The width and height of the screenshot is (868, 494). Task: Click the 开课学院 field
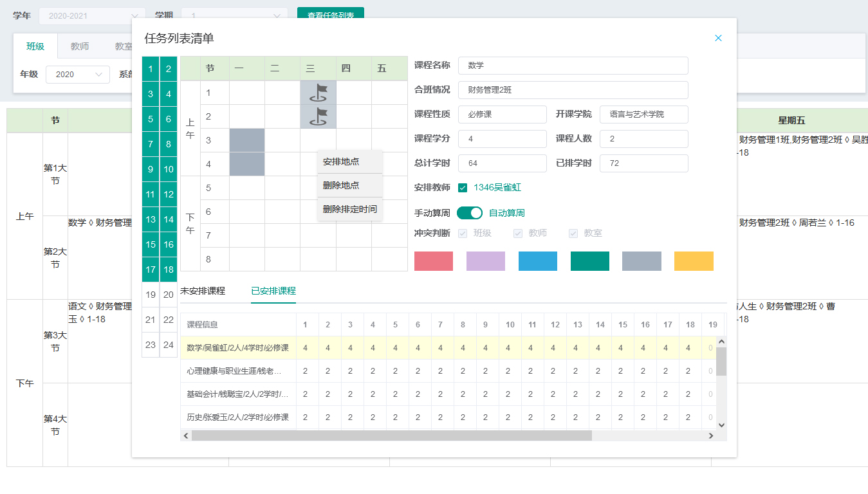point(644,114)
